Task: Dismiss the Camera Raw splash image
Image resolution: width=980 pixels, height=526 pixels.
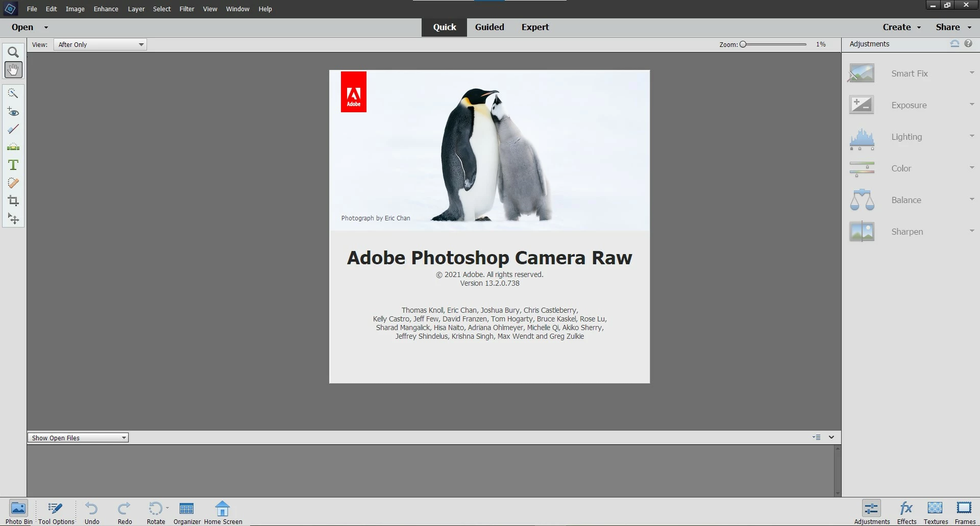Action: [489, 227]
